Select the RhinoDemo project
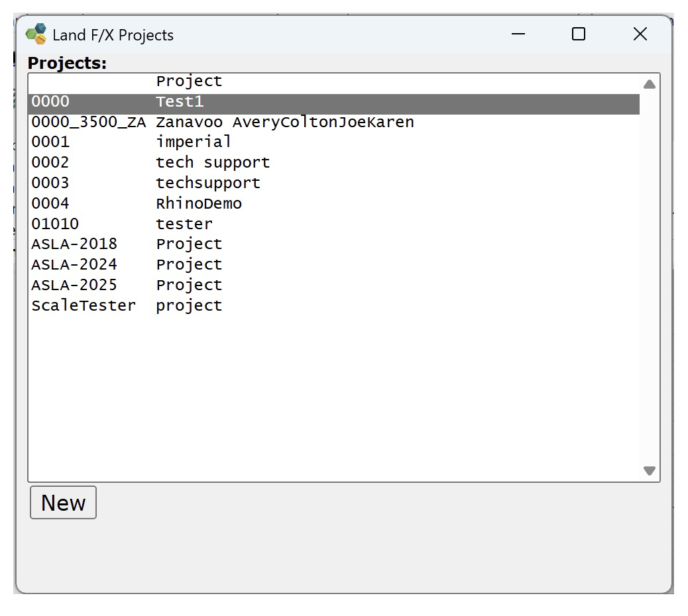 (x=199, y=203)
